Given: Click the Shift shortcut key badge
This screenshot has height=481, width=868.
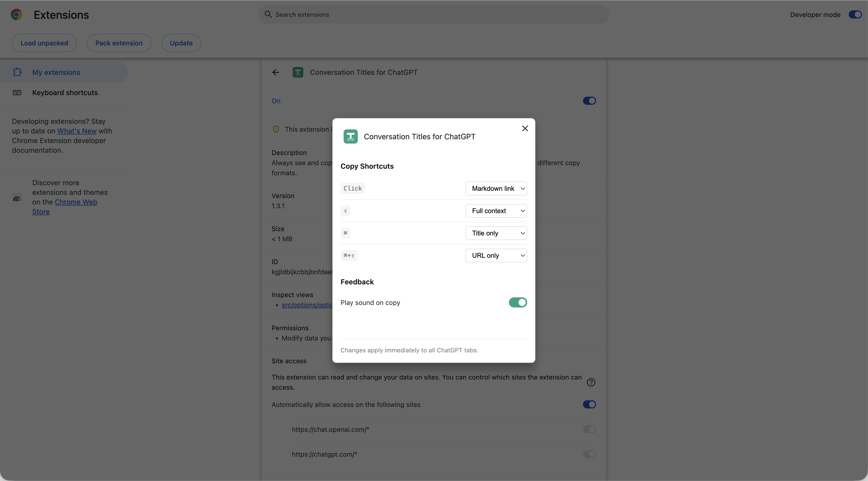Looking at the screenshot, I should tap(345, 211).
